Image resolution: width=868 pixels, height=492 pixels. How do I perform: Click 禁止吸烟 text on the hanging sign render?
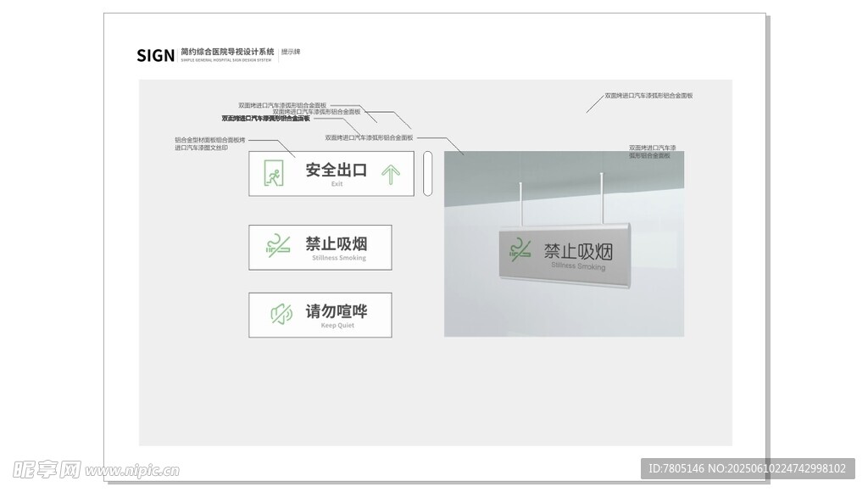[x=578, y=252]
